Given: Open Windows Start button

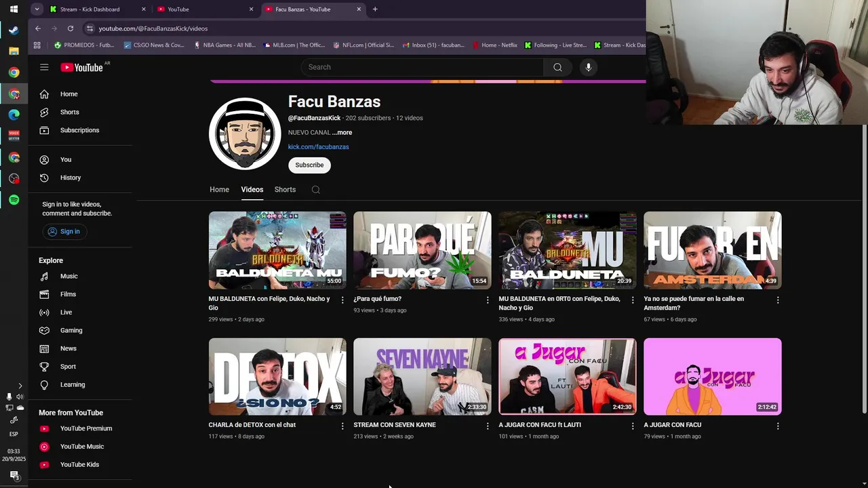Looking at the screenshot, I should pyautogui.click(x=14, y=9).
